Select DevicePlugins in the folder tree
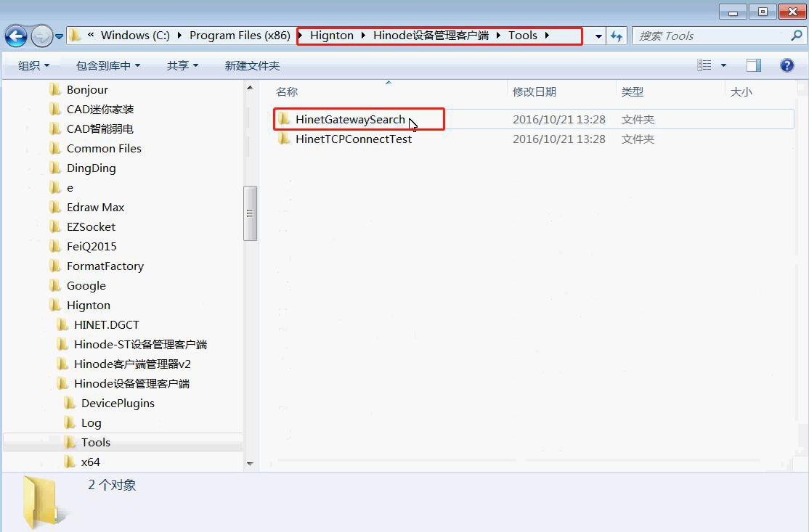 pos(118,403)
